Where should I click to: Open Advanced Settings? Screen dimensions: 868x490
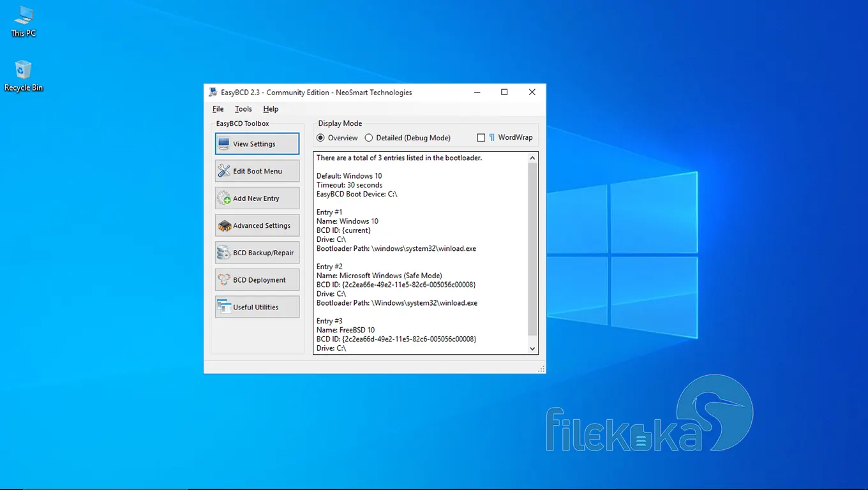257,225
